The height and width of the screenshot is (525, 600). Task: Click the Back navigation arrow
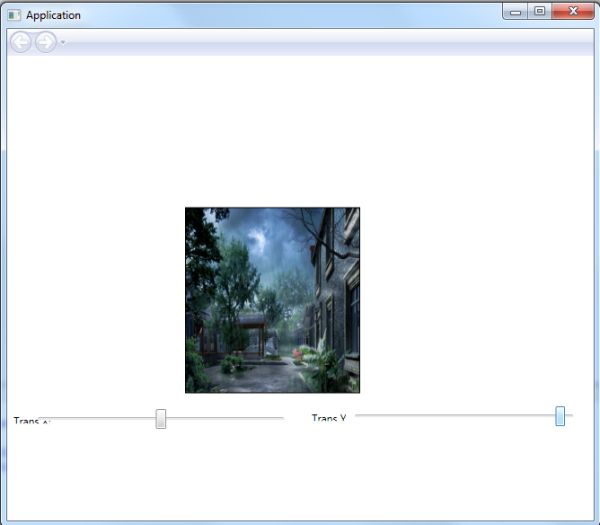click(20, 42)
